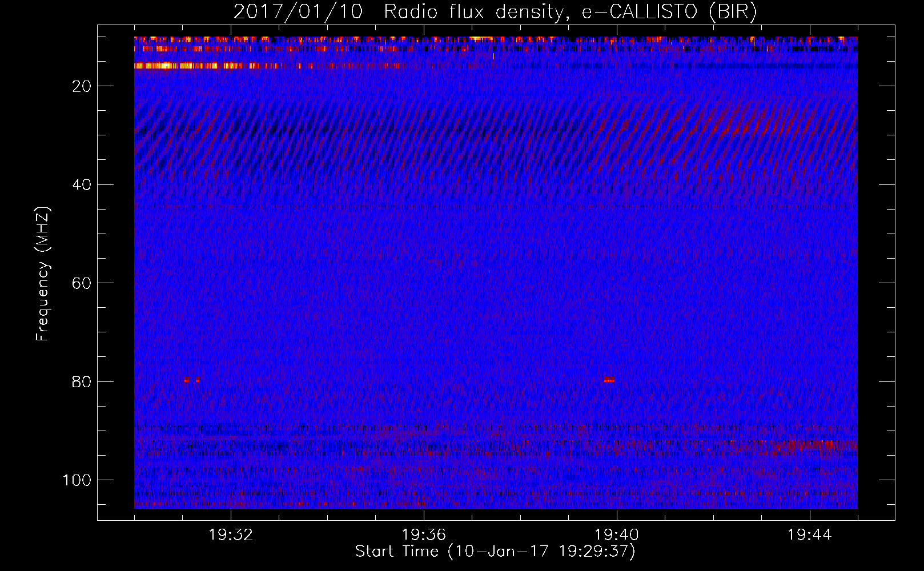Image resolution: width=924 pixels, height=571 pixels.
Task: Click the 'Start Time (10-Jan-17 19:29:37)' label
Action: tap(495, 552)
